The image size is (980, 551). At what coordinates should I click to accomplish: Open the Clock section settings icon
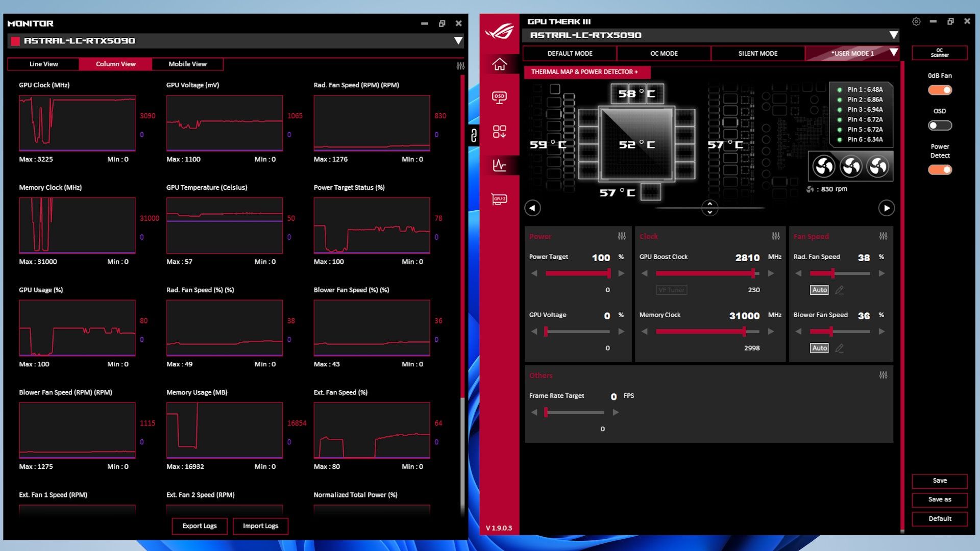[776, 236]
